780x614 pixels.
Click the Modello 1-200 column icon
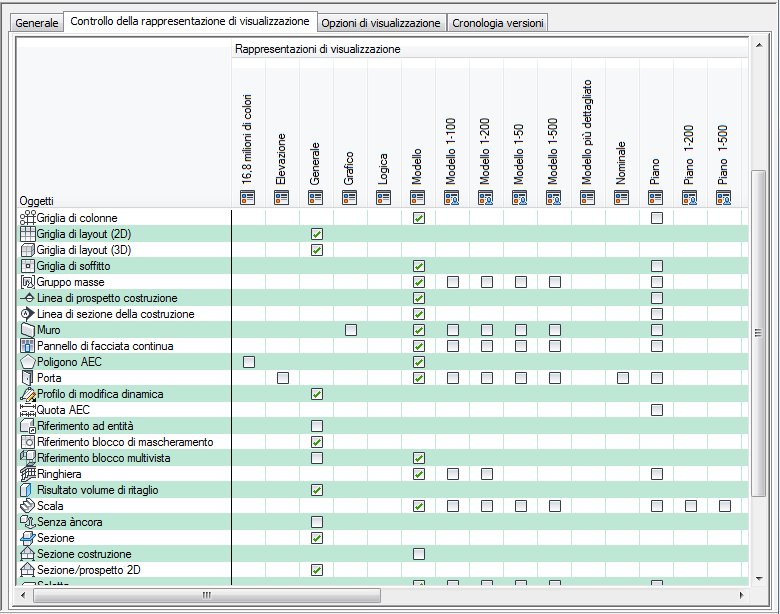click(x=486, y=198)
